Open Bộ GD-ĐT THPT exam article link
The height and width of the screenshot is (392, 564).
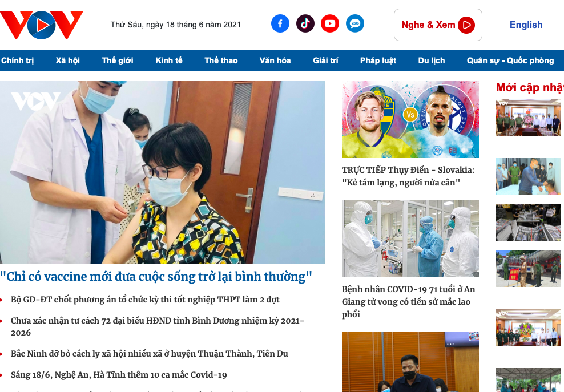point(145,300)
